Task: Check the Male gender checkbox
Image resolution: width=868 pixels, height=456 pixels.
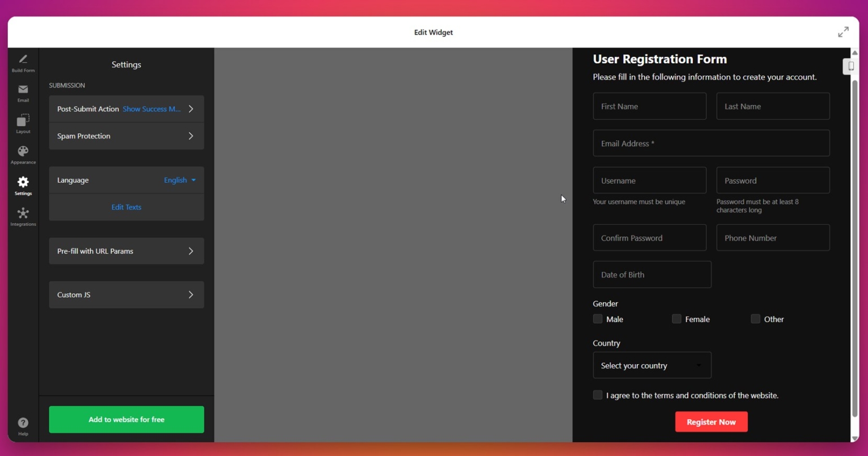Action: click(x=597, y=319)
